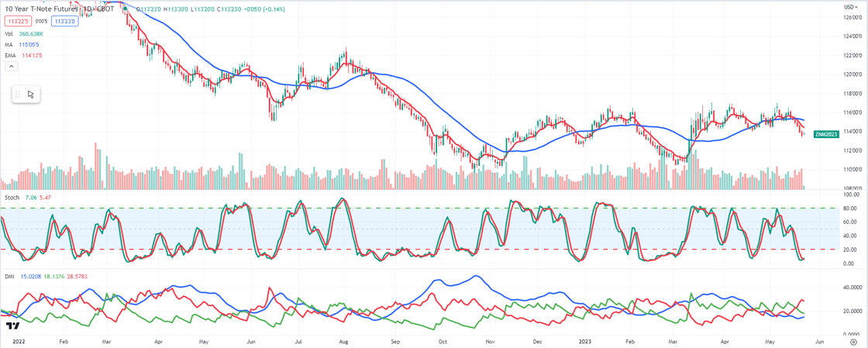
Task: Grab the floating toolbar drag handle
Action: tap(17, 94)
